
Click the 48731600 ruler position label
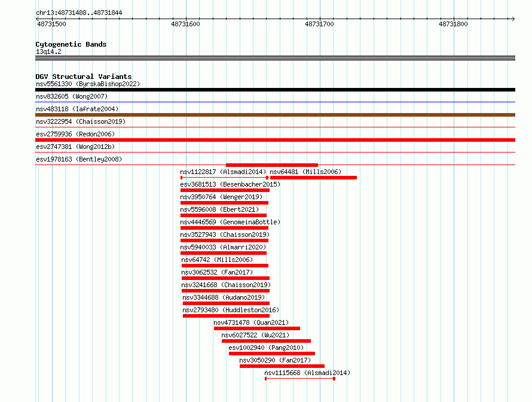click(x=185, y=24)
